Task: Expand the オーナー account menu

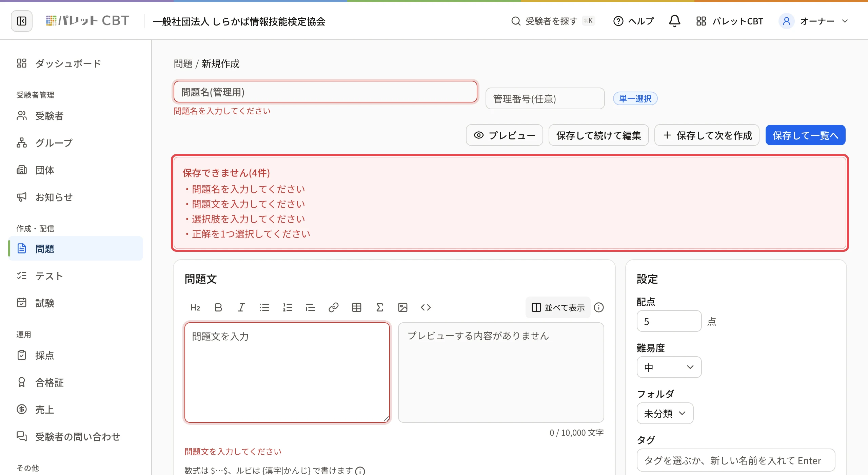Action: [813, 21]
